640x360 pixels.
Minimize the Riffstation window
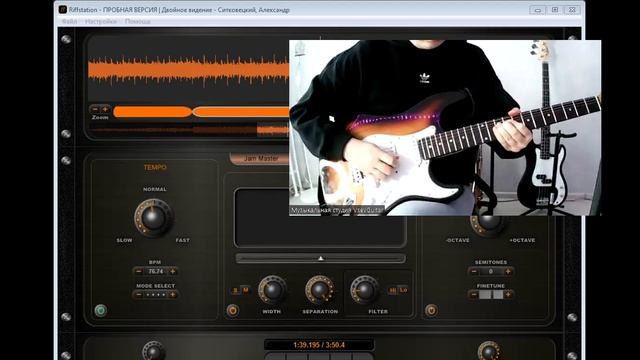tap(537, 10)
